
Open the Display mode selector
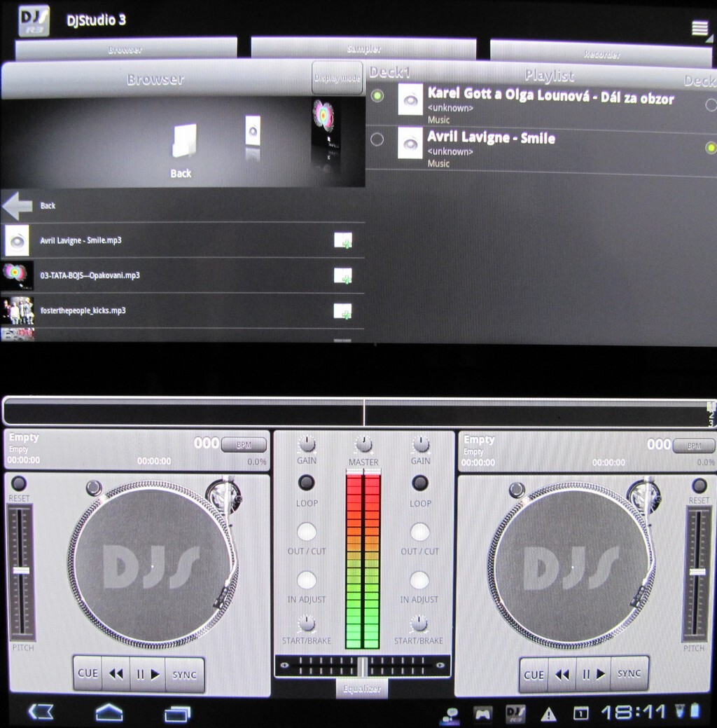pos(337,78)
